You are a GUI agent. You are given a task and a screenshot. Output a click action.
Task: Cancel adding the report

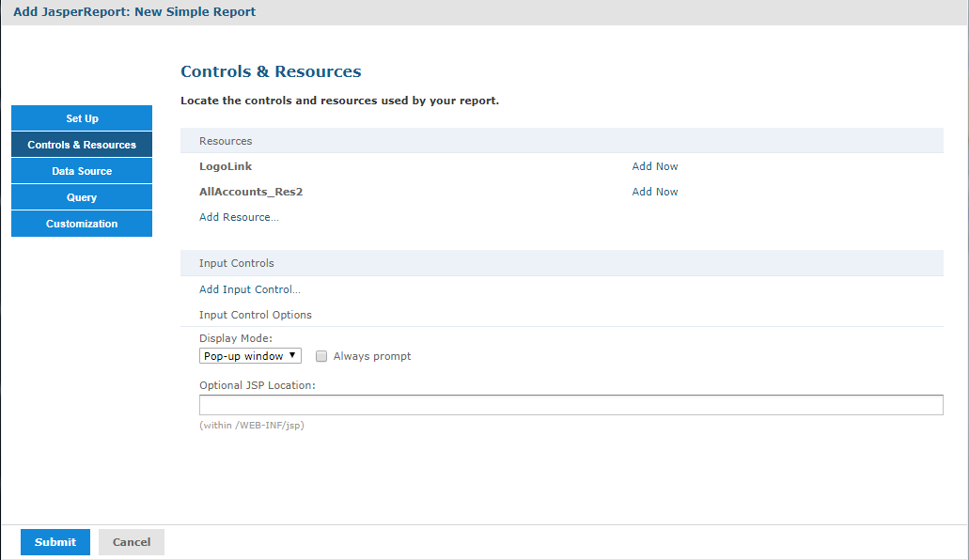[131, 542]
